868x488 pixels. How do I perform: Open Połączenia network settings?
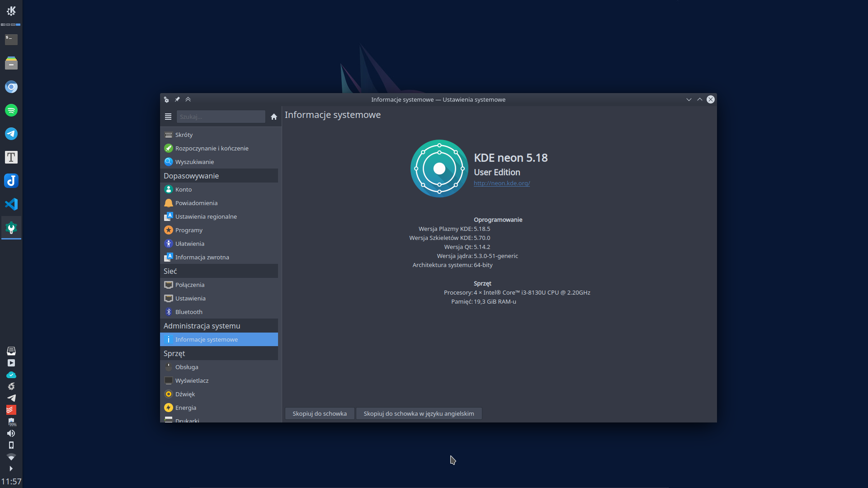coord(219,285)
